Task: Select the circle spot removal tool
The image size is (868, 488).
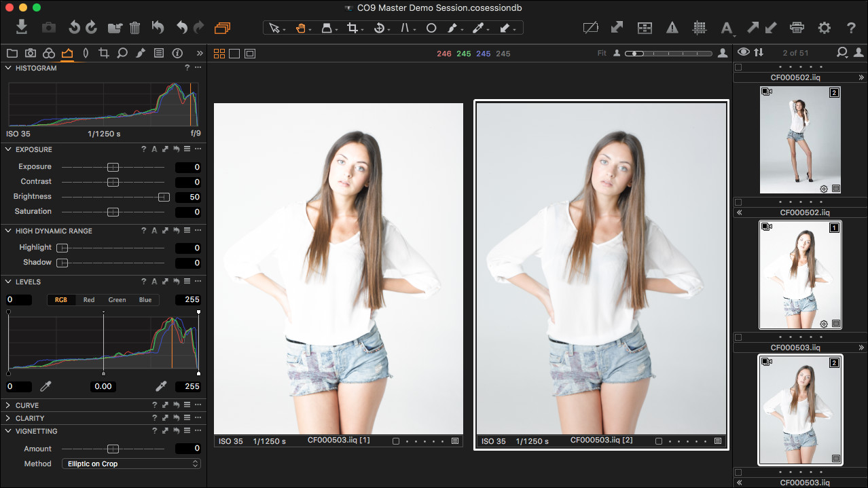Action: click(431, 28)
